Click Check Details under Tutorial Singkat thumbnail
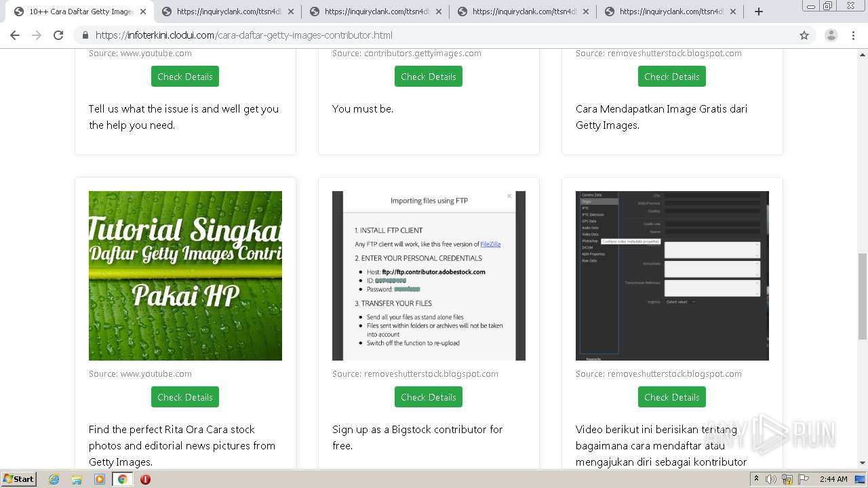Viewport: 868px width, 488px height. pyautogui.click(x=185, y=397)
